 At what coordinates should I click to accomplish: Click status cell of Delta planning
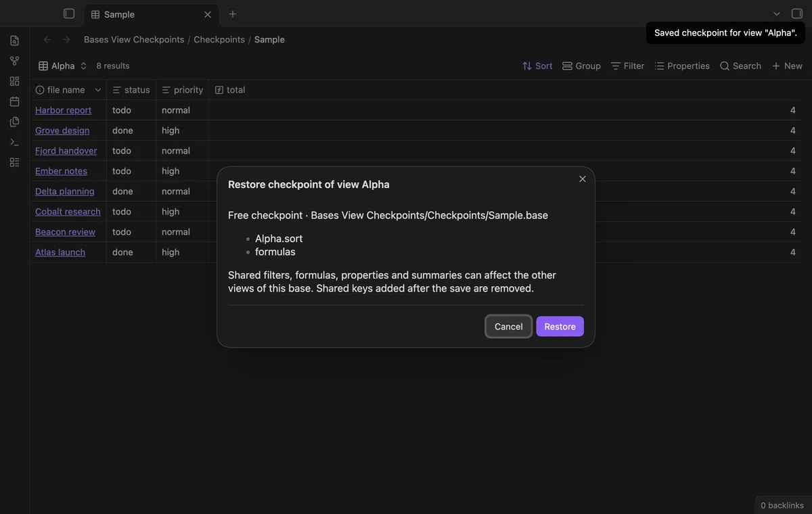coord(131,191)
